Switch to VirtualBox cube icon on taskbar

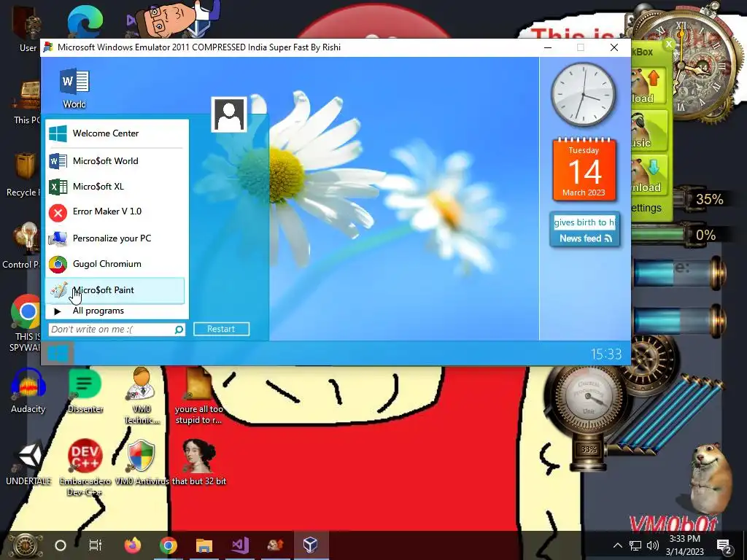(x=310, y=544)
